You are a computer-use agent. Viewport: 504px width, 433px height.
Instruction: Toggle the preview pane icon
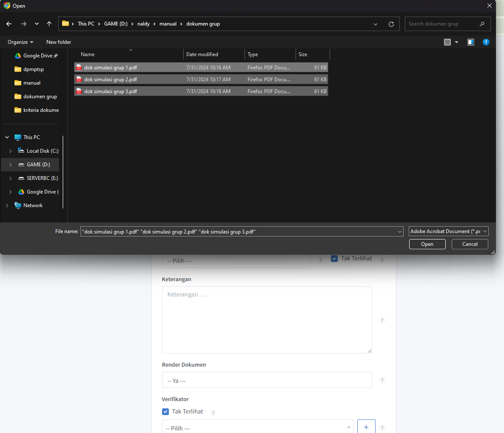470,42
